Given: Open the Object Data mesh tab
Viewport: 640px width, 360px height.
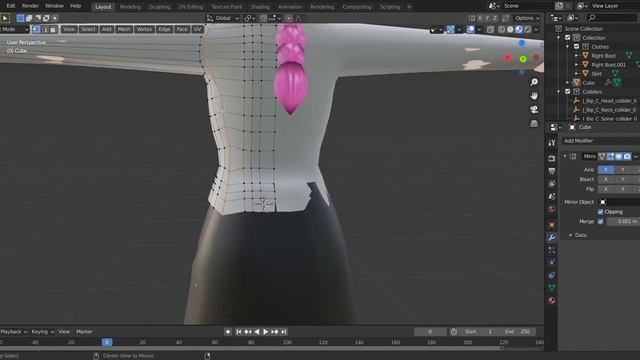Looking at the screenshot, I should (552, 288).
